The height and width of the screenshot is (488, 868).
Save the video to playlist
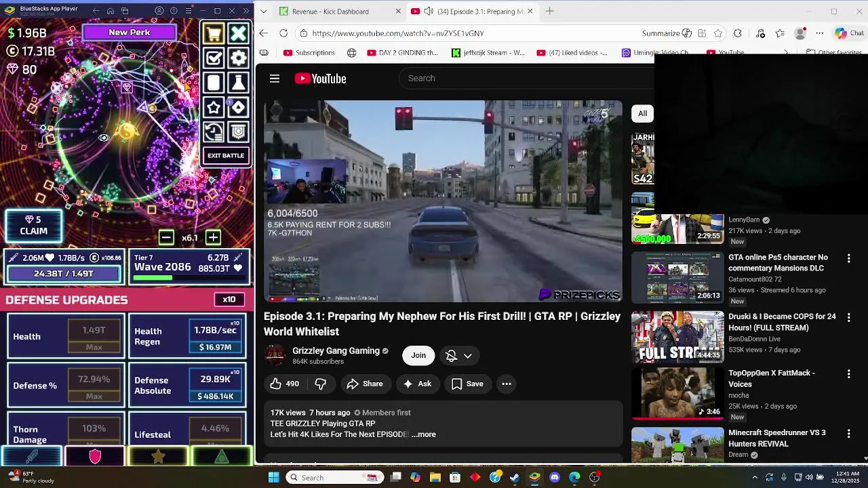pyautogui.click(x=467, y=384)
